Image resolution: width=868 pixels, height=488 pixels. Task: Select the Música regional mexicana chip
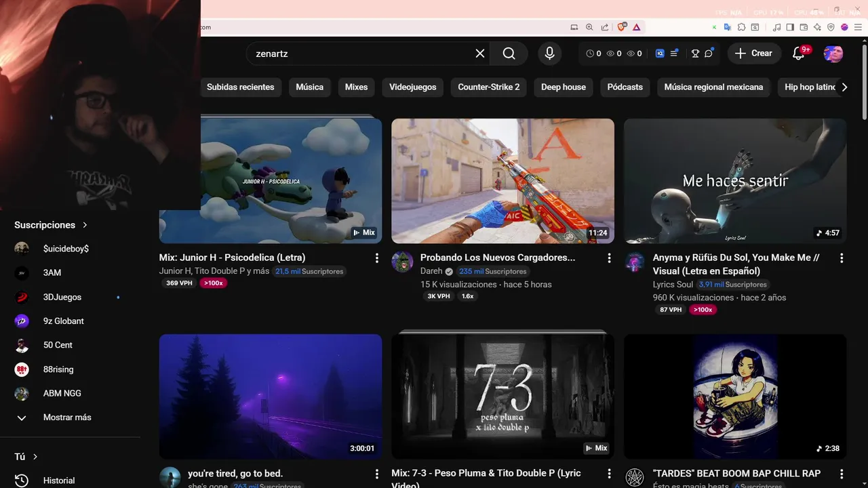(x=713, y=87)
